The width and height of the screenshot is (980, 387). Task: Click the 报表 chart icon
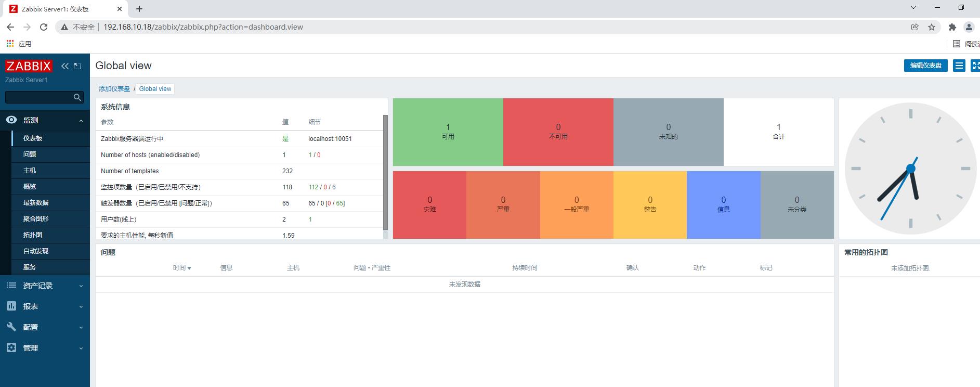pos(11,306)
